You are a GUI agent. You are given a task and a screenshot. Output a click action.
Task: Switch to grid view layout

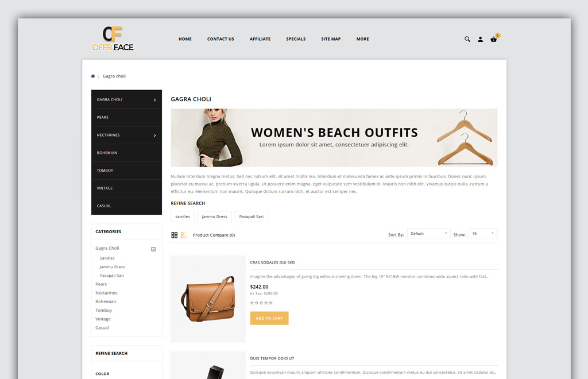175,235
